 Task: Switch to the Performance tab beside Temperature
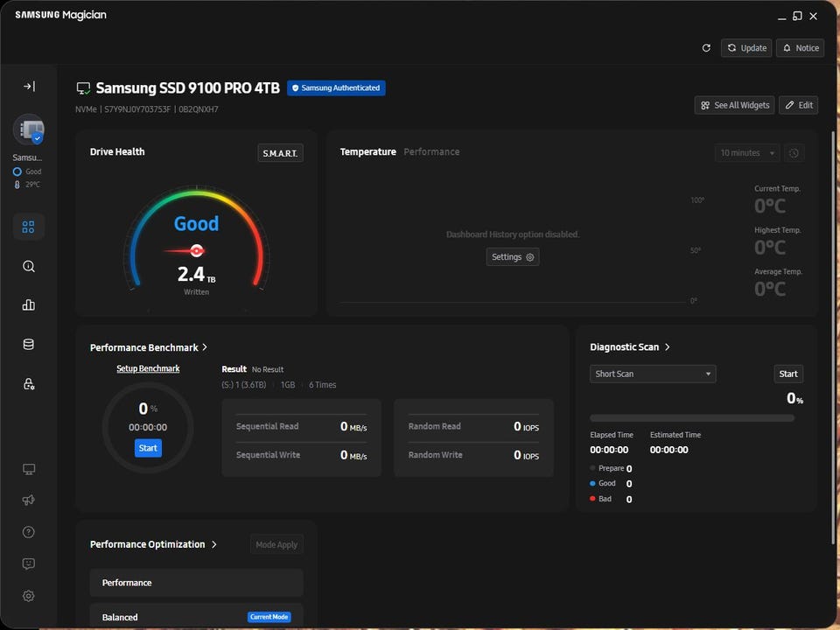pyautogui.click(x=431, y=152)
